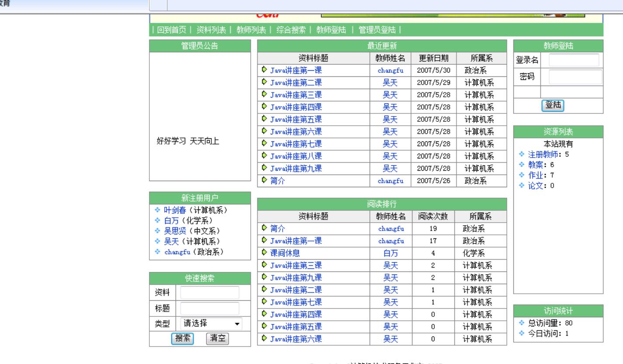Viewport: 623px width, 364px height.
Task: Open the 论文 link in 资源列表
Action: 535,185
